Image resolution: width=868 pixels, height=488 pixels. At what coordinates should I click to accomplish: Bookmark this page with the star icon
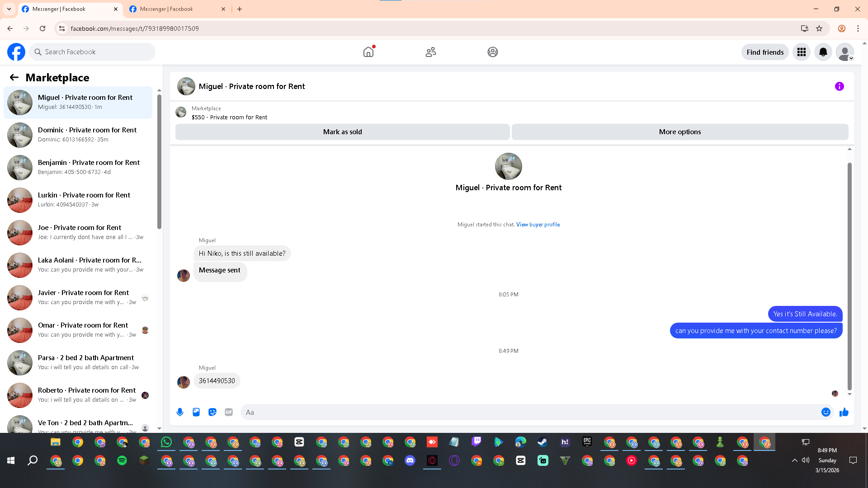pyautogui.click(x=819, y=28)
